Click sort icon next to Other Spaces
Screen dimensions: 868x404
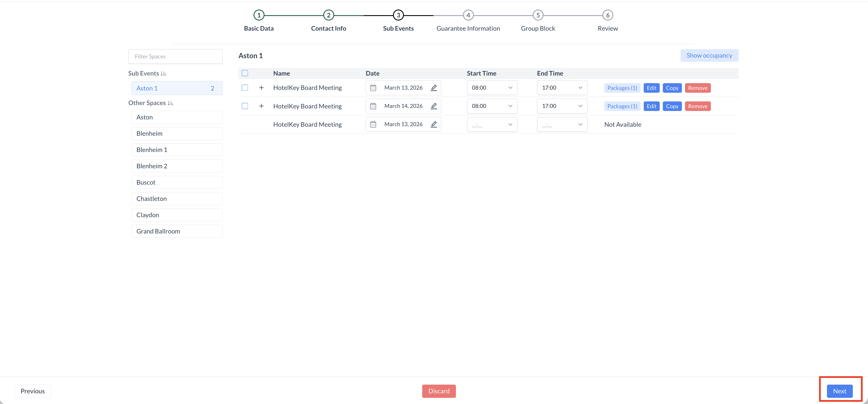coord(171,103)
